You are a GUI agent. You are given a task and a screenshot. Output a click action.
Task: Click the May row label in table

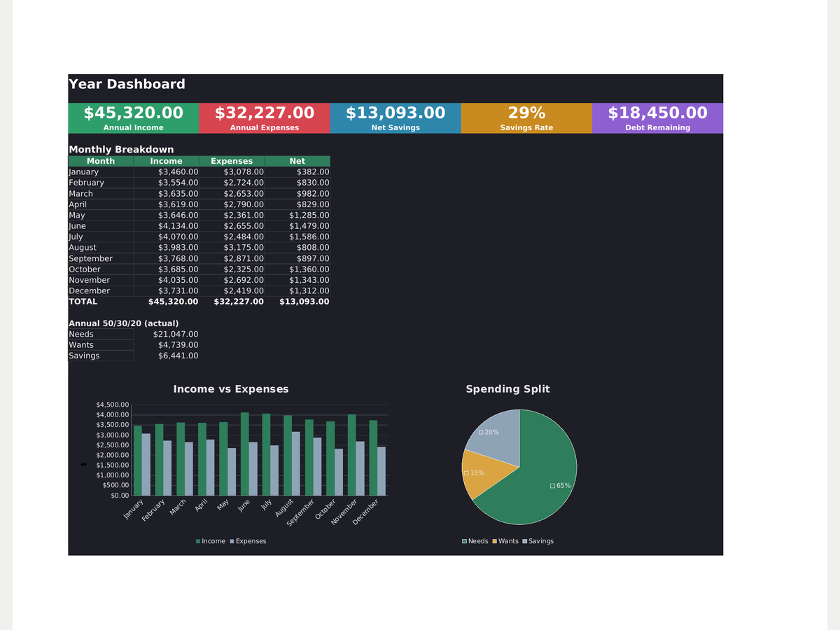tap(101, 216)
